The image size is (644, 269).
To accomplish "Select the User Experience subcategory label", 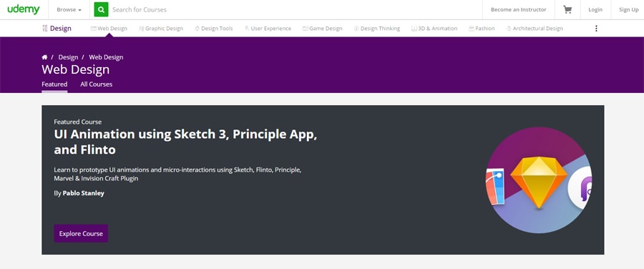I will tap(270, 29).
